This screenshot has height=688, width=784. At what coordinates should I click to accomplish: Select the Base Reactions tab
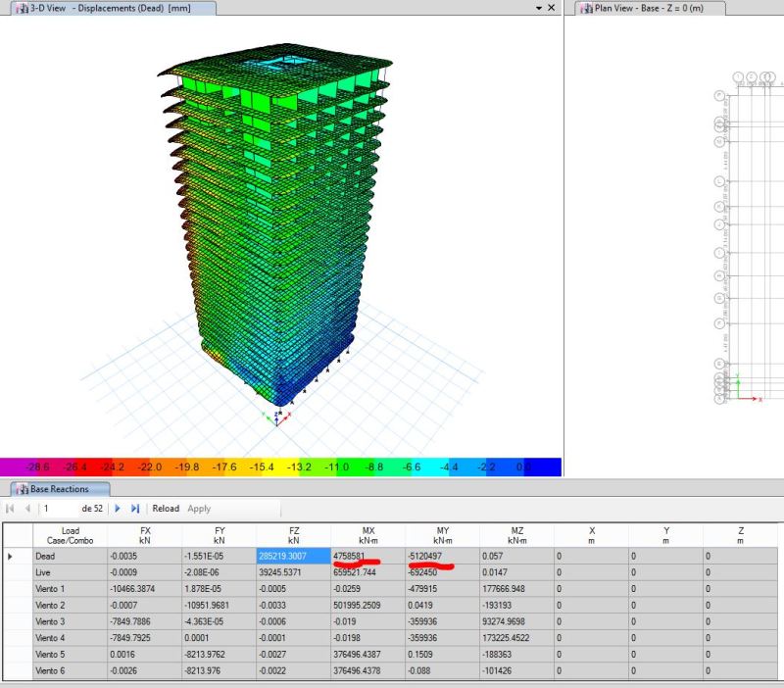point(60,489)
